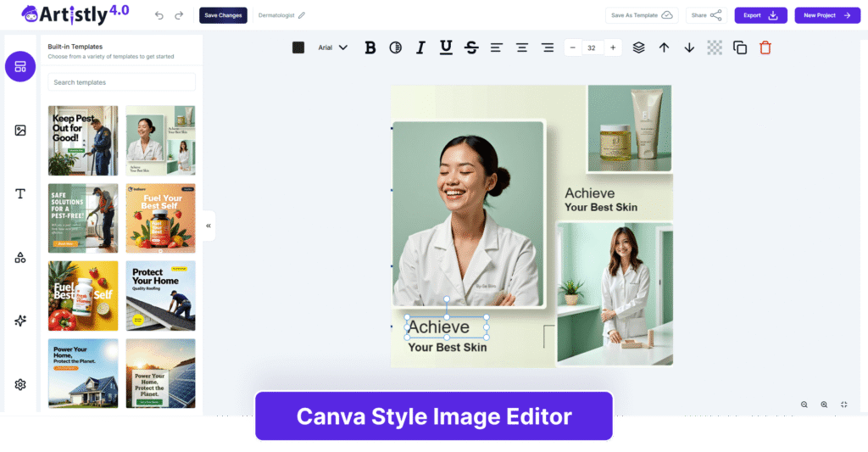Click the Search templates input field
The width and height of the screenshot is (868, 452).
pos(121,82)
